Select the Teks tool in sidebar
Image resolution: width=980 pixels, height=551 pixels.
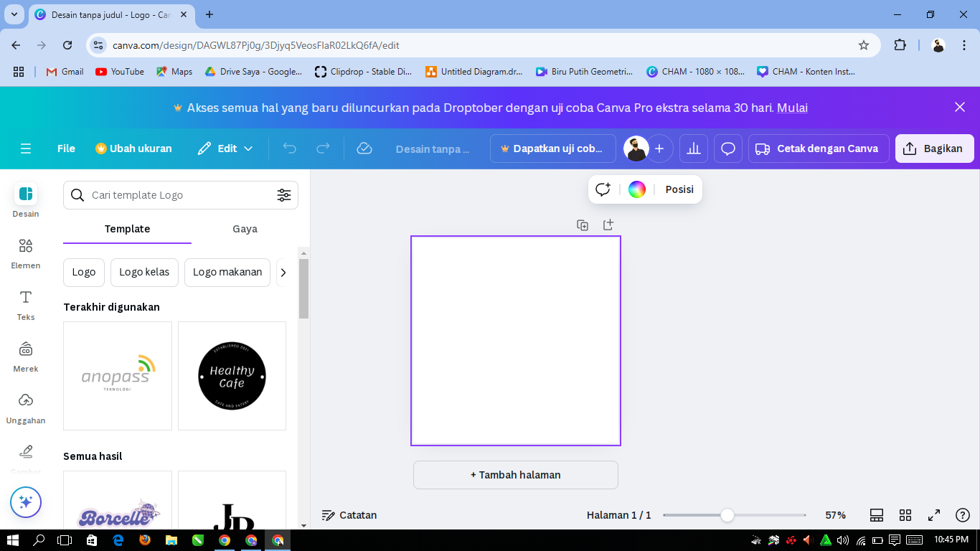[26, 305]
